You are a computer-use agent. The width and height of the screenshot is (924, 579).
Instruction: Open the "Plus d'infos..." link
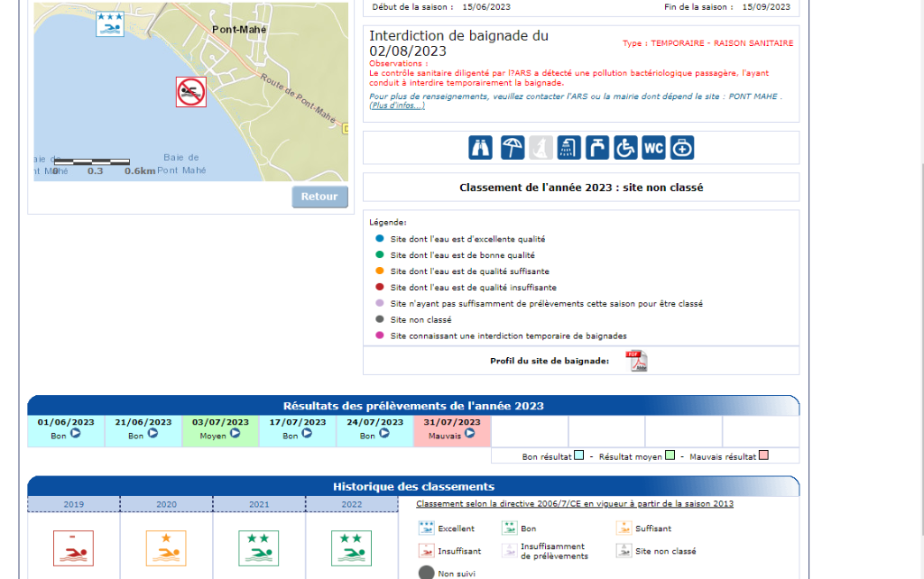point(397,106)
